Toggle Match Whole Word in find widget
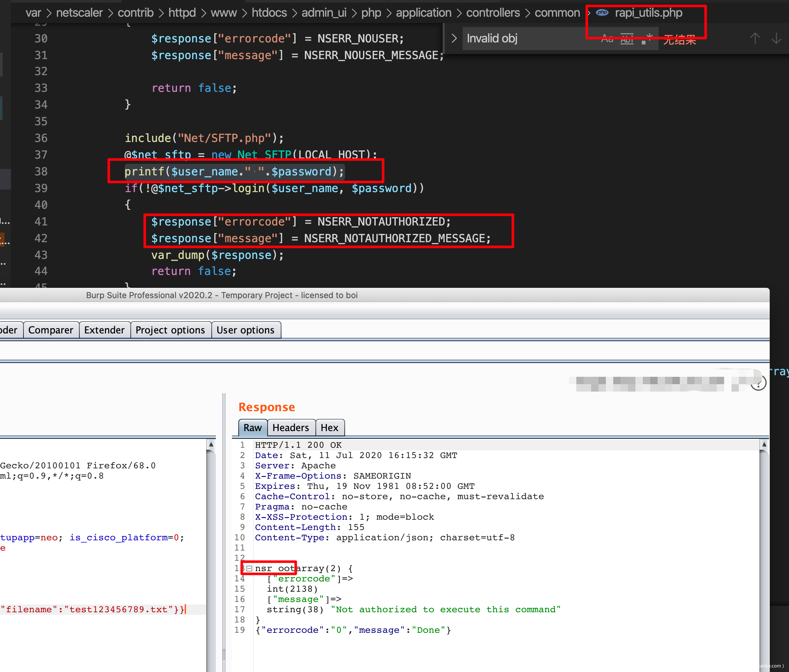Viewport: 789px width, 672px height. (627, 39)
